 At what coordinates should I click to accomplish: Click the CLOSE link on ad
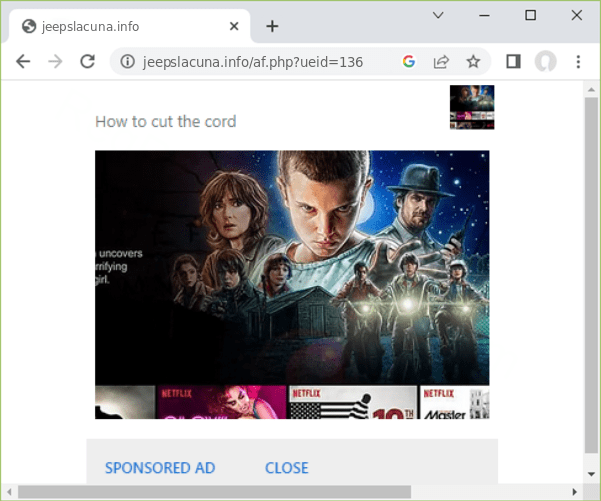coord(286,468)
